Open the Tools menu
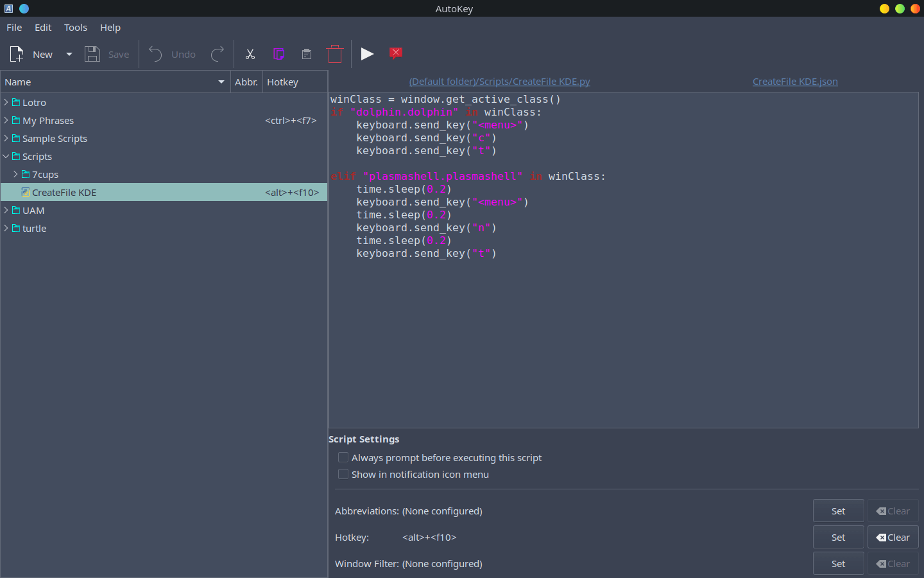This screenshot has width=924, height=578. pos(75,28)
